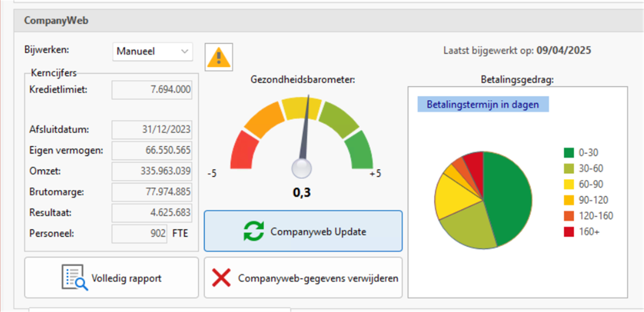Click the report magnifier icon
This screenshot has width=644, height=312.
[75, 277]
